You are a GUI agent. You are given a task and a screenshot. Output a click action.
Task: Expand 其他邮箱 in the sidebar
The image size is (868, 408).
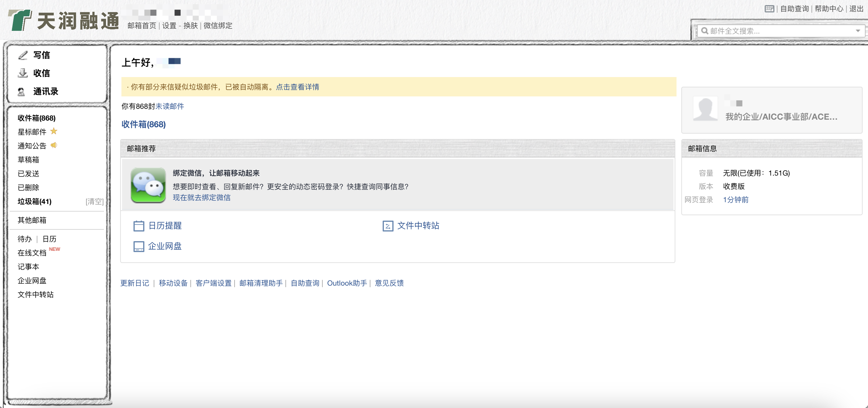[x=32, y=220]
